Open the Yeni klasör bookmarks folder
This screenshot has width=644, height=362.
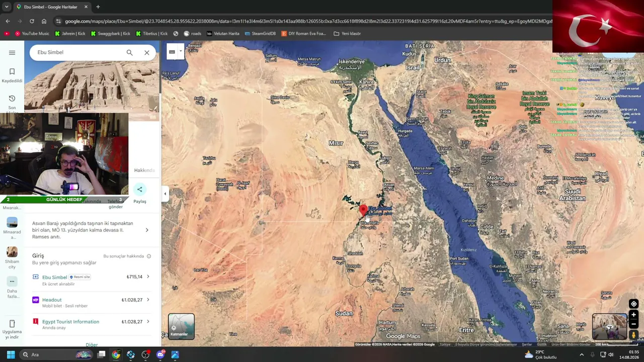347,34
